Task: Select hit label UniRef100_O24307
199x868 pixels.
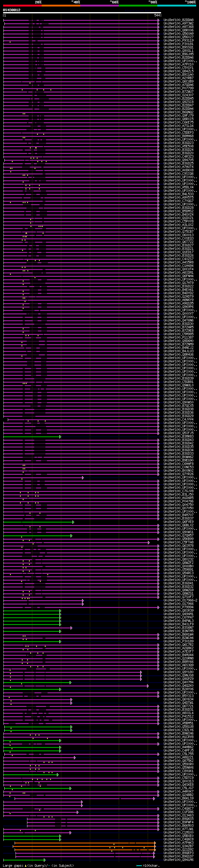Action: click(x=178, y=95)
